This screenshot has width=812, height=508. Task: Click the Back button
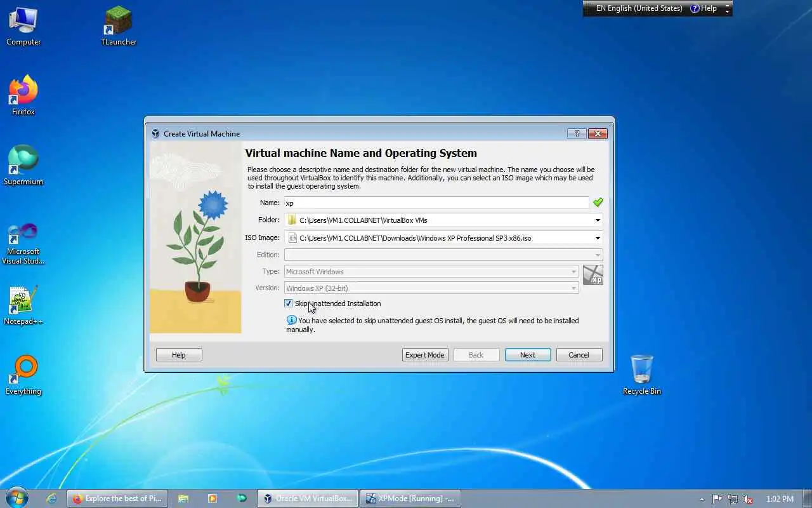(476, 355)
